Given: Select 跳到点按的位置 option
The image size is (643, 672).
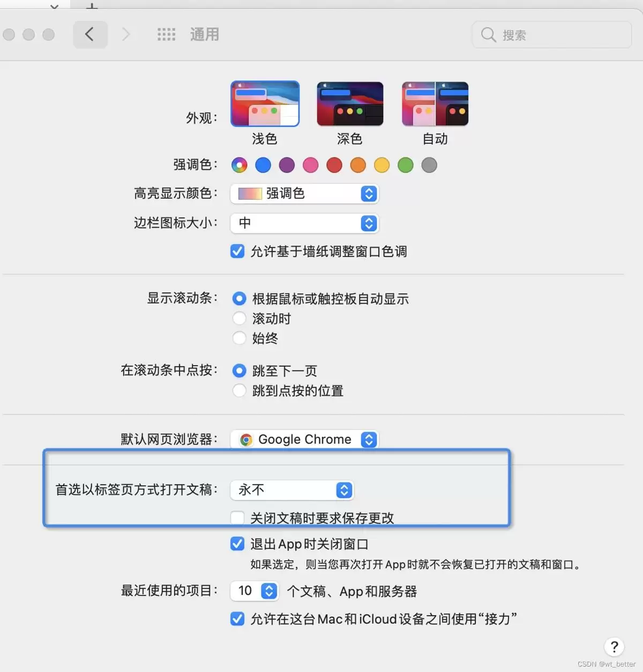Looking at the screenshot, I should click(x=239, y=390).
